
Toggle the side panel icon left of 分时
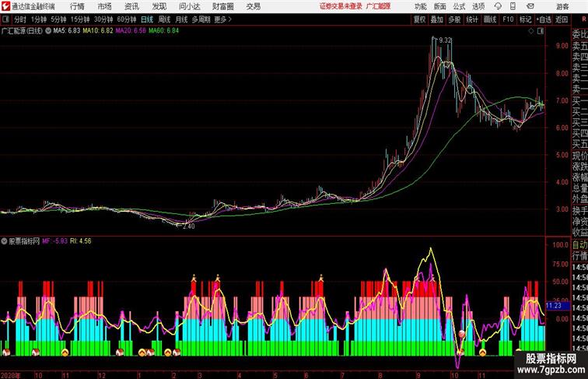[x=5, y=19]
